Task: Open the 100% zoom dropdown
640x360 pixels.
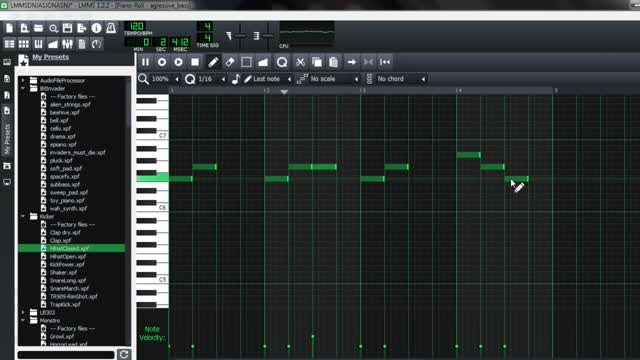Action: pos(165,79)
